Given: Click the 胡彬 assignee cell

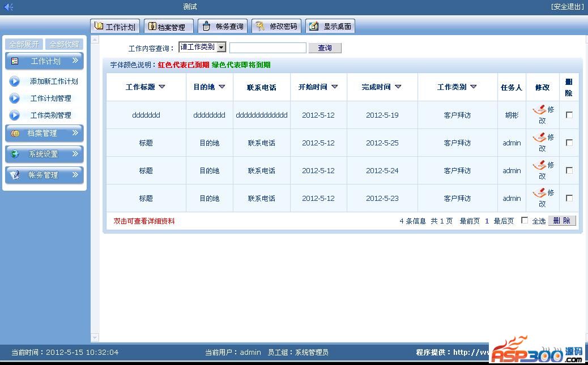Looking at the screenshot, I should [512, 115].
